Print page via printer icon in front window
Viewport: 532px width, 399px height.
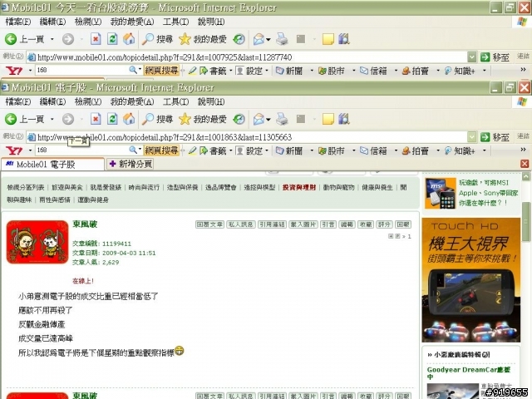(x=282, y=119)
